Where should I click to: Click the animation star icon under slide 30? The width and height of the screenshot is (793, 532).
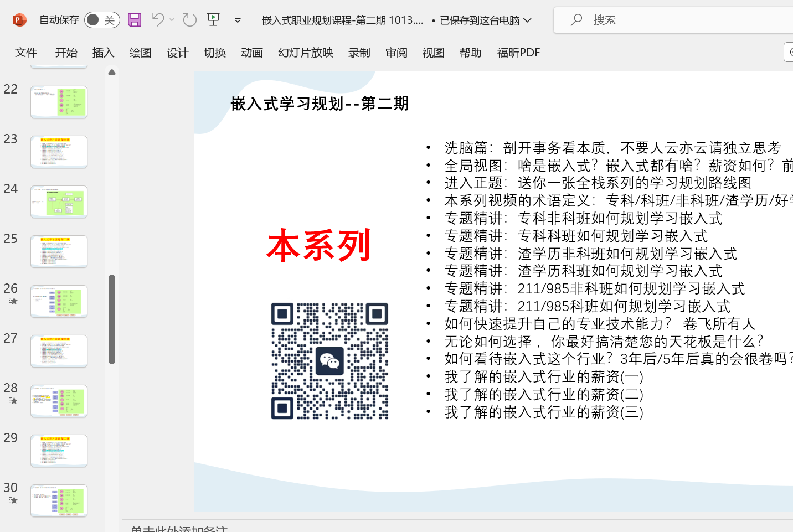[x=13, y=500]
